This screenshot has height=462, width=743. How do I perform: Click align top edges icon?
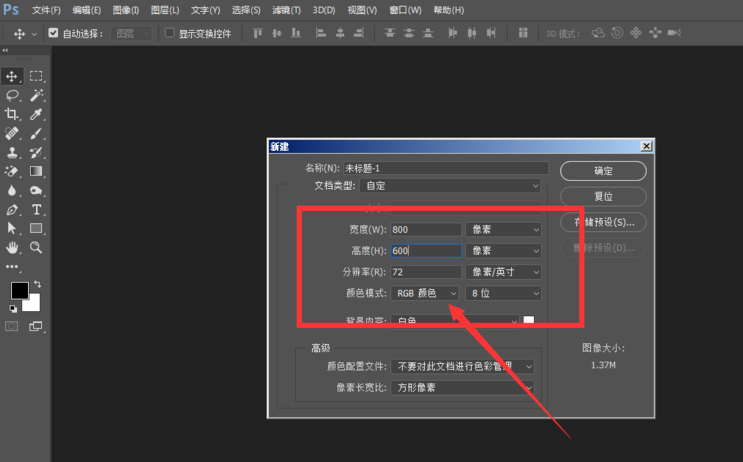pyautogui.click(x=258, y=33)
